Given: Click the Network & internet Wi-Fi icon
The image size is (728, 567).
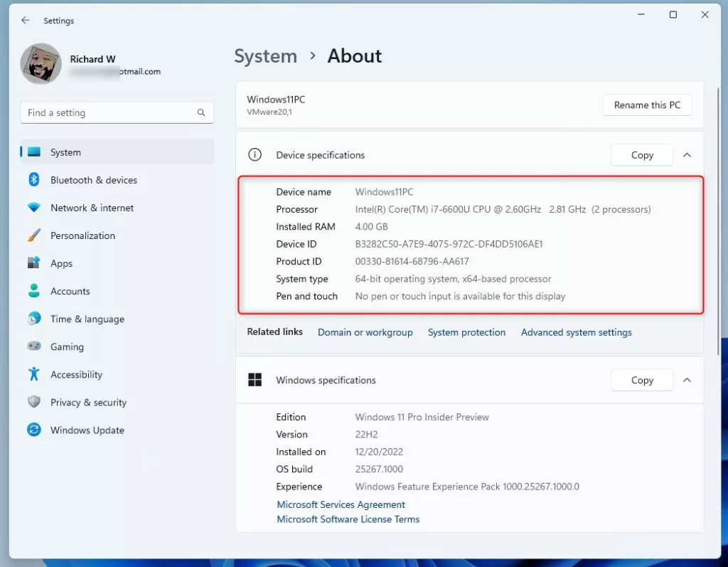Looking at the screenshot, I should pos(34,208).
